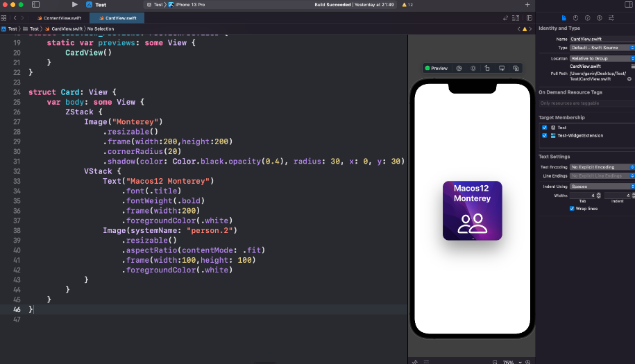The width and height of the screenshot is (635, 364).
Task: Edit the file Name field
Action: tap(602, 39)
